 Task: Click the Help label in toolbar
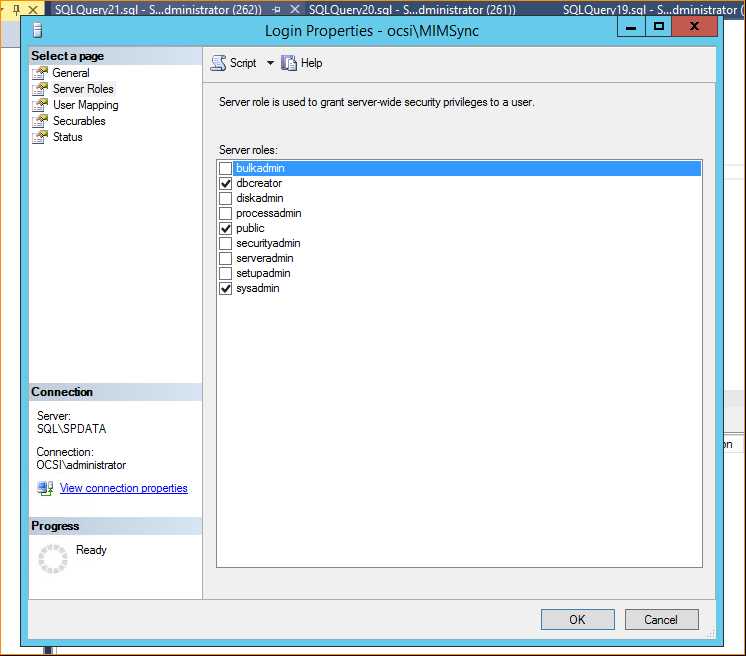[x=311, y=63]
